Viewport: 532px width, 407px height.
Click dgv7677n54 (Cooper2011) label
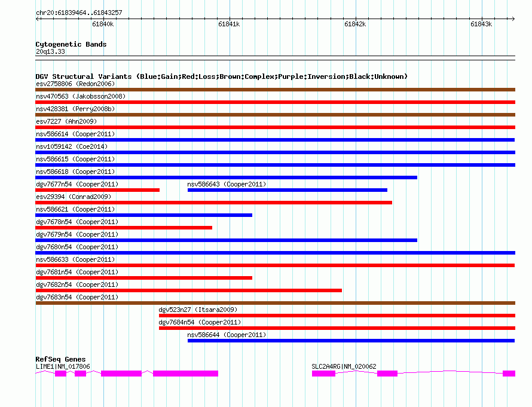click(x=77, y=184)
